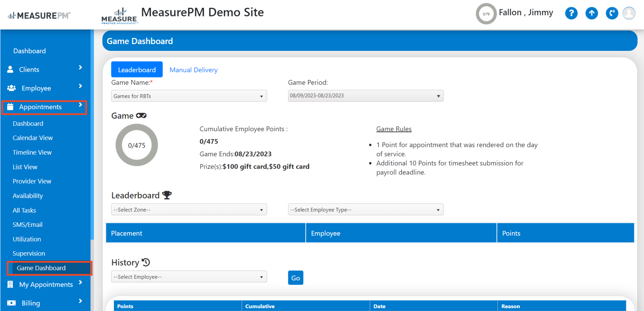The height and width of the screenshot is (311, 644).
Task: Click the Go button
Action: click(x=295, y=278)
